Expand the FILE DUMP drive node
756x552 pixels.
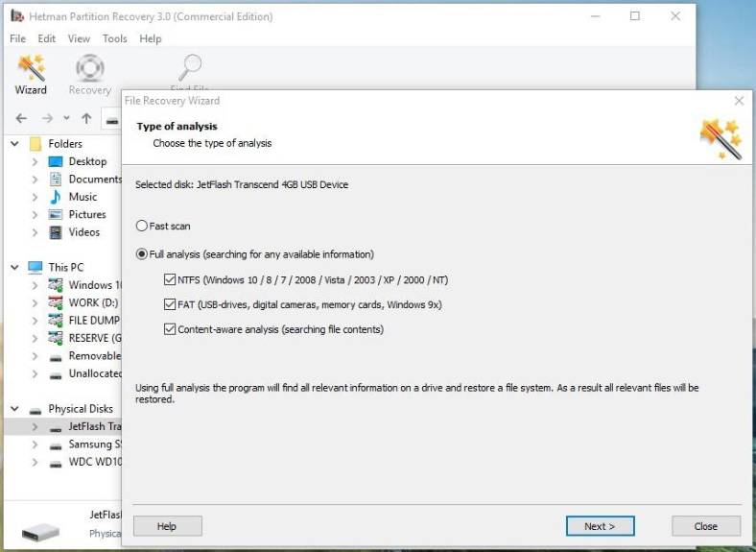coord(35,321)
